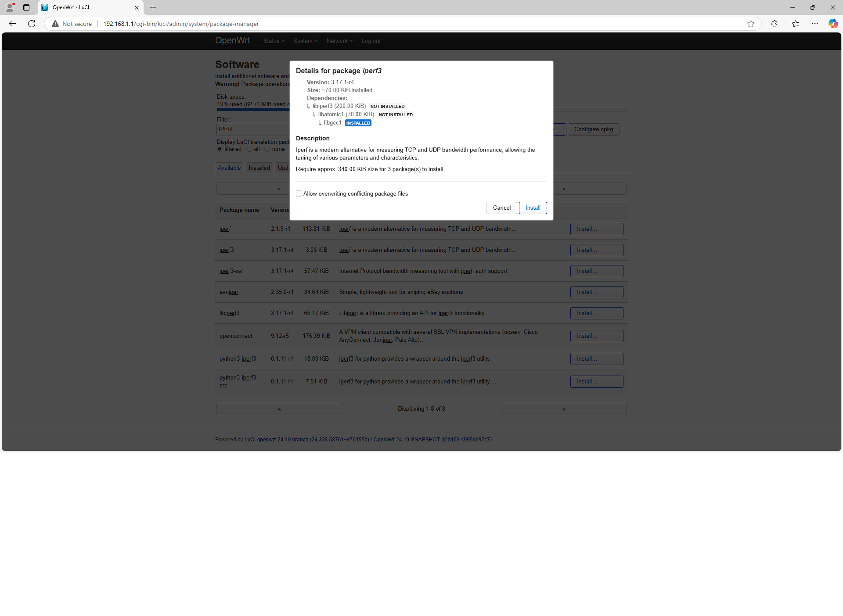Click Install for iperf3-ssl row
The height and width of the screenshot is (616, 843).
(x=597, y=271)
